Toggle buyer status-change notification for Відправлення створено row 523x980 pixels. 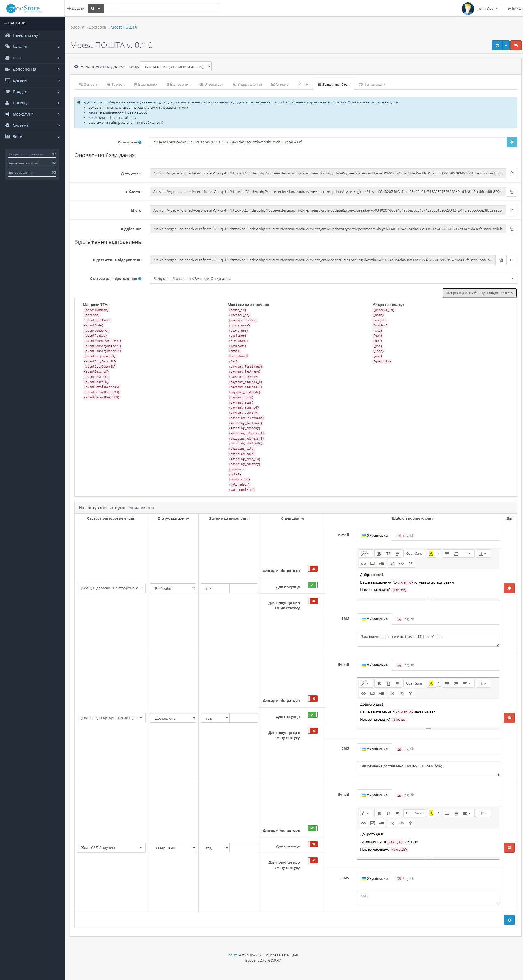pyautogui.click(x=313, y=601)
